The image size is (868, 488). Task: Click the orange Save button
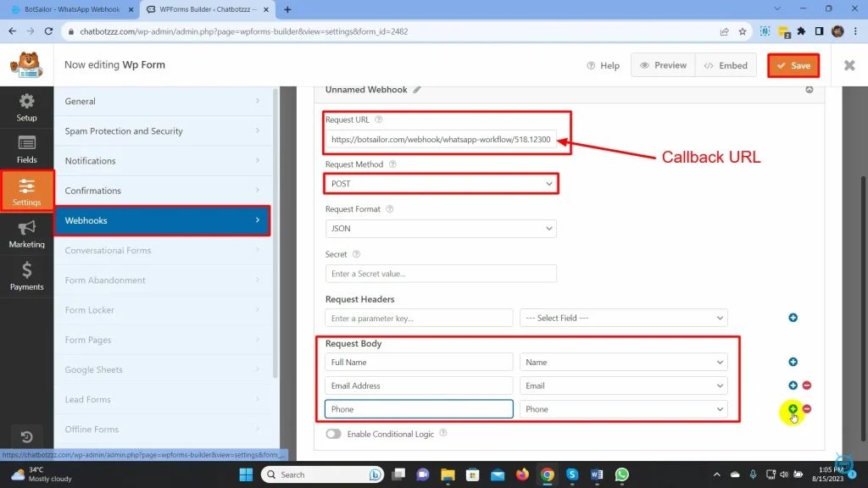tap(793, 65)
